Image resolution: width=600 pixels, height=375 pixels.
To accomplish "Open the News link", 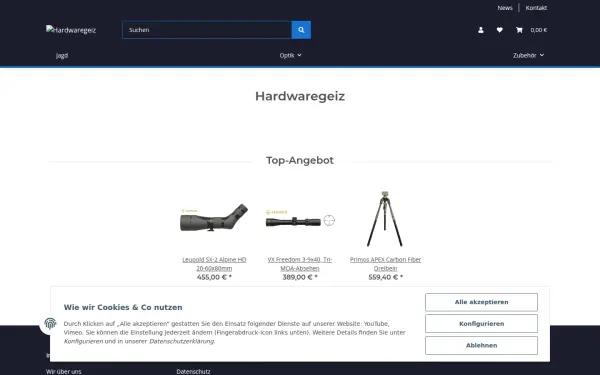I will pyautogui.click(x=505, y=8).
